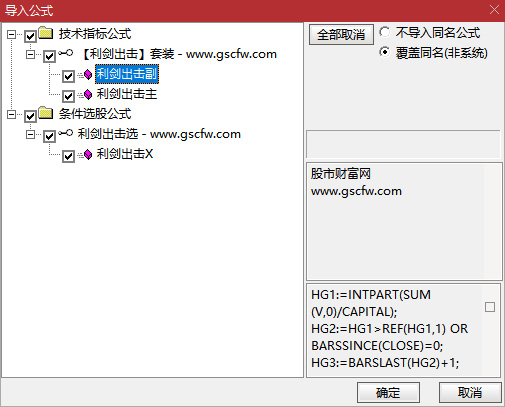Select the 利剑出击副 tree item
This screenshot has width=505, height=407.
click(x=127, y=74)
